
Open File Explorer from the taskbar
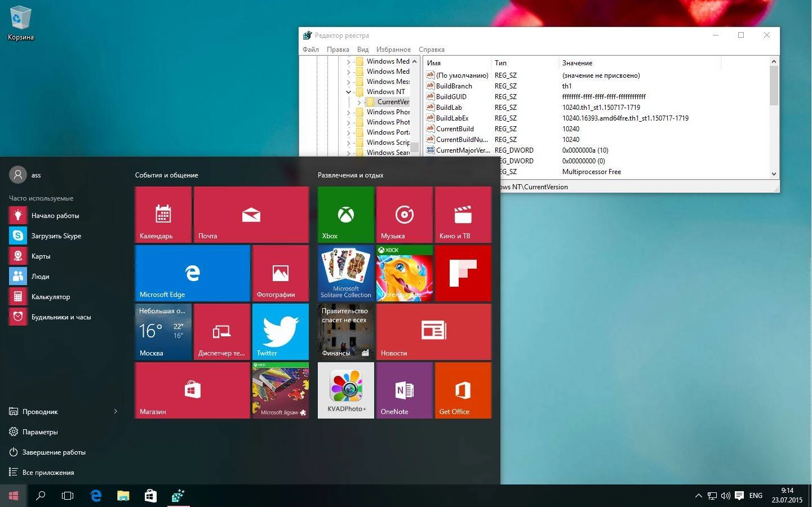pyautogui.click(x=123, y=496)
